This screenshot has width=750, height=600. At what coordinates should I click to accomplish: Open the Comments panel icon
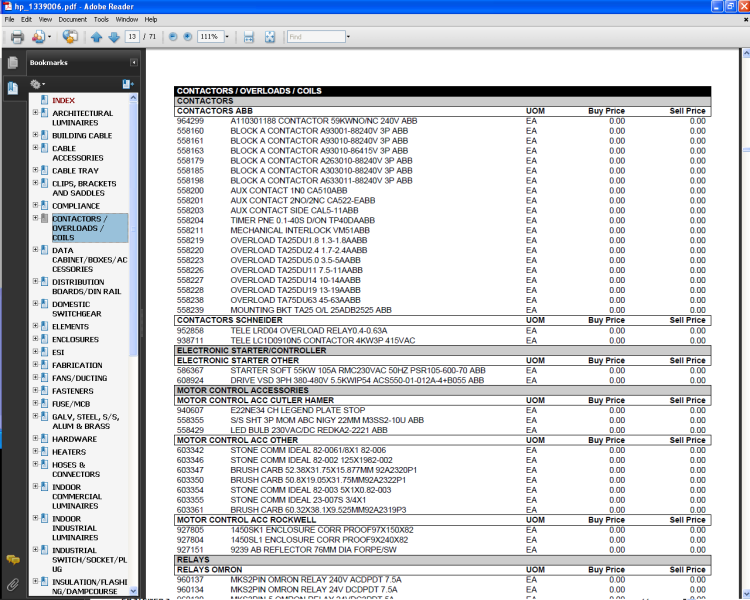[13, 559]
